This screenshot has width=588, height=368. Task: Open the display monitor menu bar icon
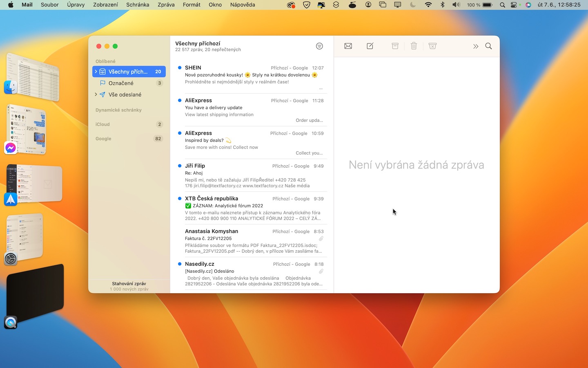pyautogui.click(x=397, y=5)
